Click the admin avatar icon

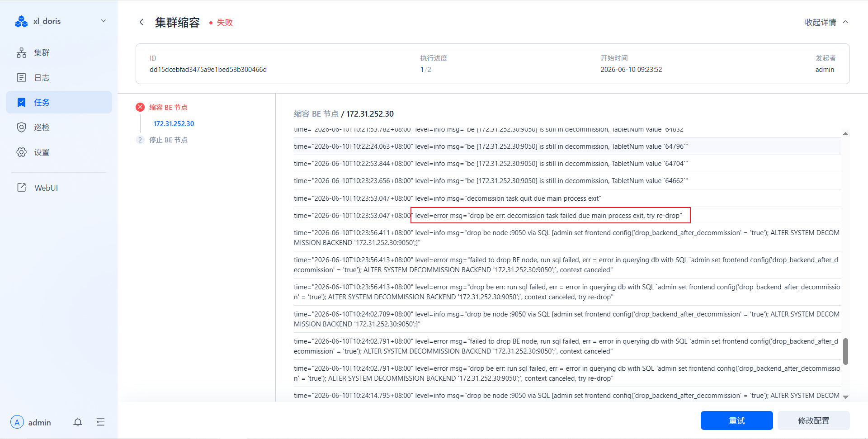[17, 422]
